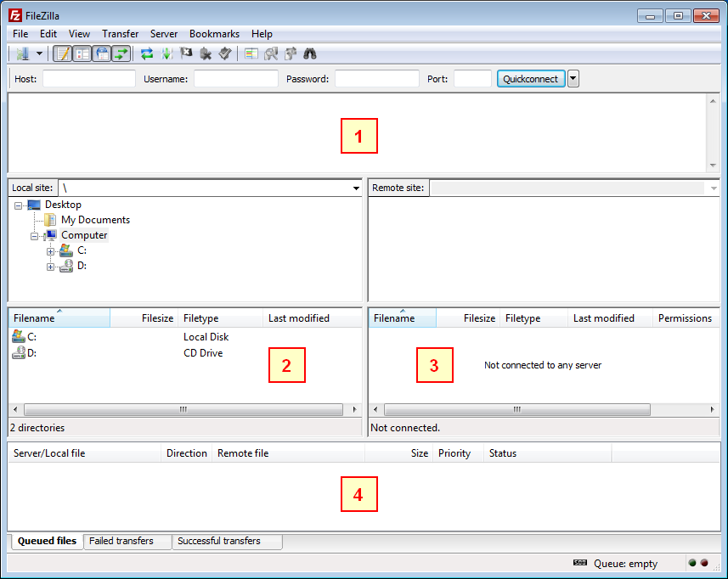Click into the Port field
This screenshot has height=579, width=728.
tap(472, 78)
